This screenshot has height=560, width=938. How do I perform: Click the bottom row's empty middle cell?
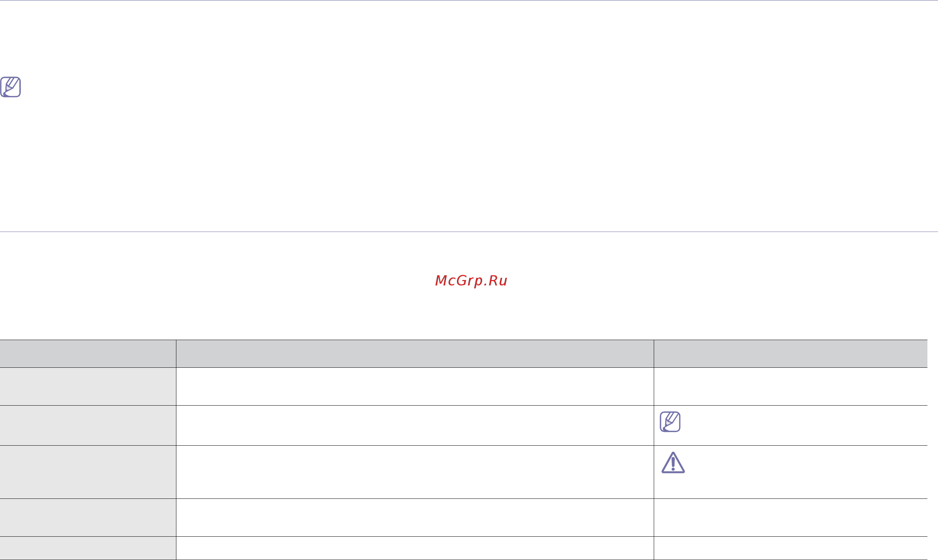415,548
